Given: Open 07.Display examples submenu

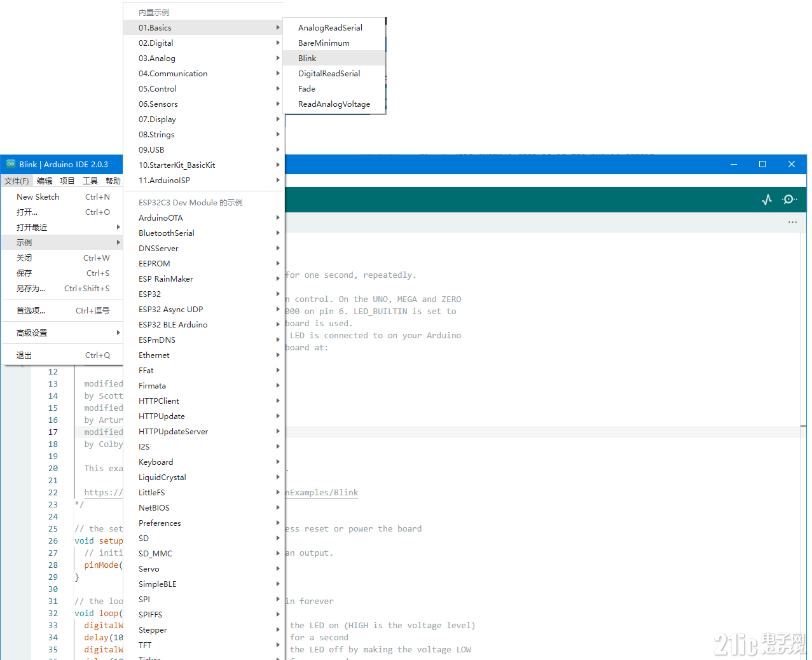Looking at the screenshot, I should [203, 120].
